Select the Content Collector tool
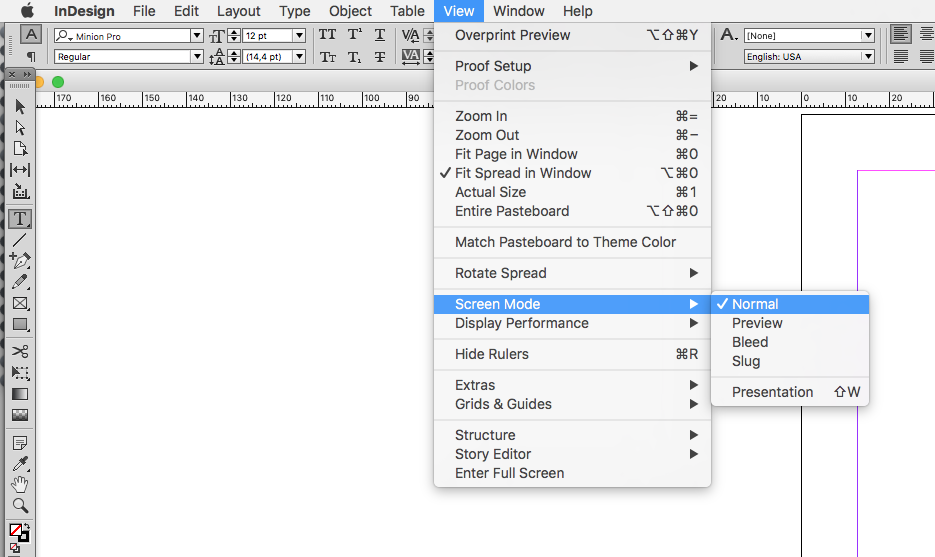This screenshot has width=935, height=557. (x=20, y=191)
